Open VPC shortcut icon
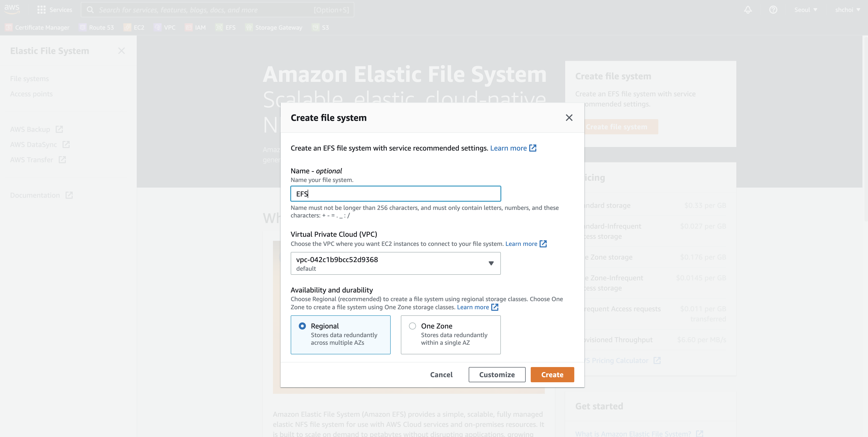This screenshot has width=868, height=437. (157, 27)
